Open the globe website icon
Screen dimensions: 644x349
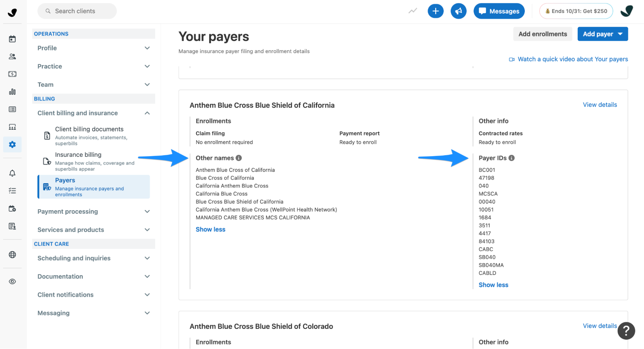click(12, 255)
